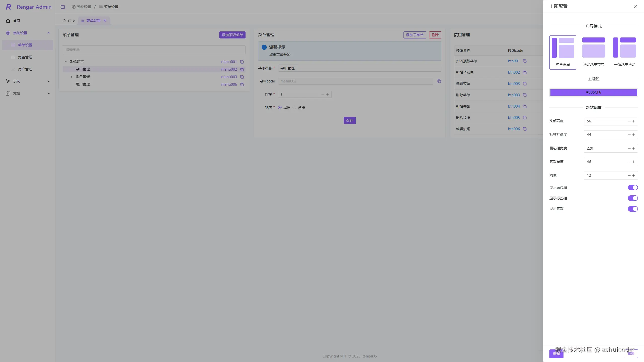Viewport: 644px width, 362px height.
Task: Close the 菜单设置 tab with X icon
Action: [x=105, y=21]
